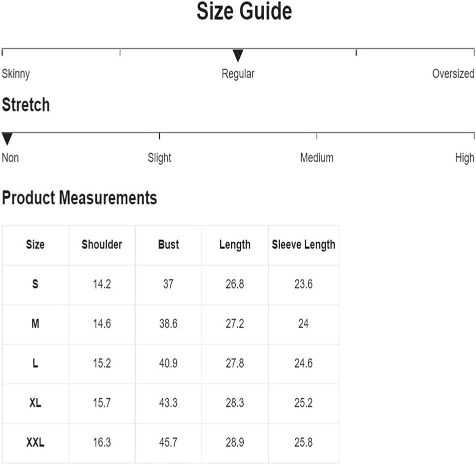Click the bust value 38.6 for M
Image resolution: width=476 pixels, height=465 pixels.
tap(168, 323)
